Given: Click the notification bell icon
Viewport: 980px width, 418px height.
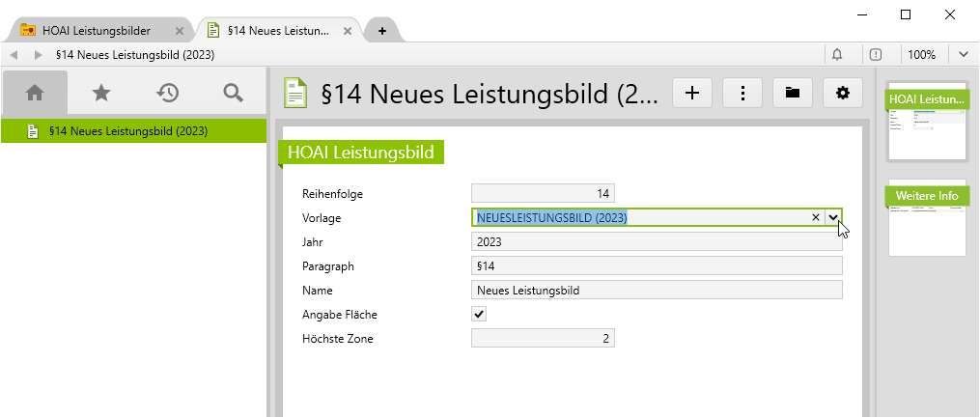Looking at the screenshot, I should (836, 55).
